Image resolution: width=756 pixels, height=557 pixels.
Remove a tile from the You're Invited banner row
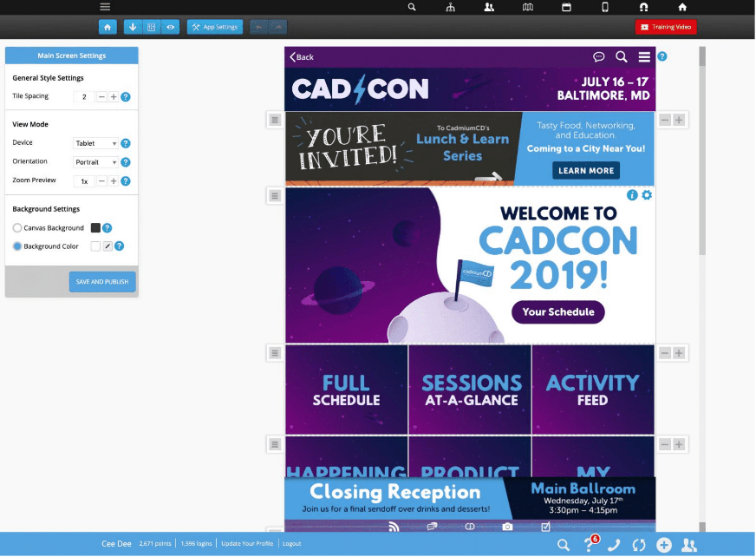pos(665,120)
